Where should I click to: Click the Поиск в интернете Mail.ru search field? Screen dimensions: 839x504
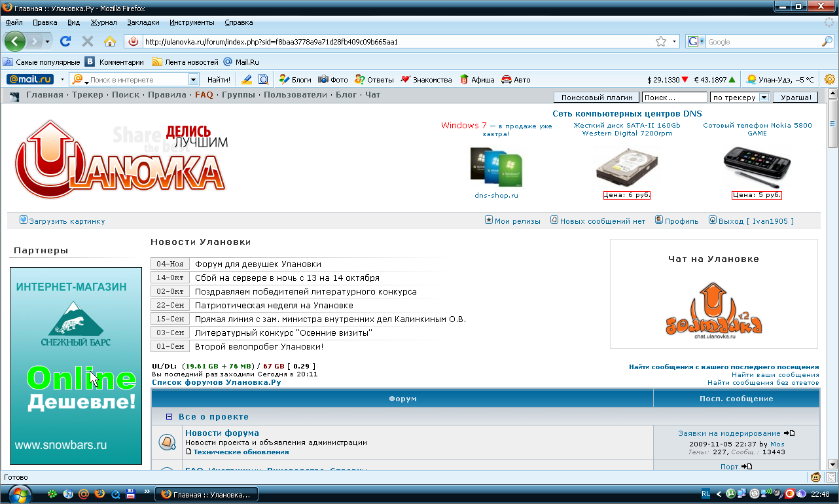coord(134,80)
